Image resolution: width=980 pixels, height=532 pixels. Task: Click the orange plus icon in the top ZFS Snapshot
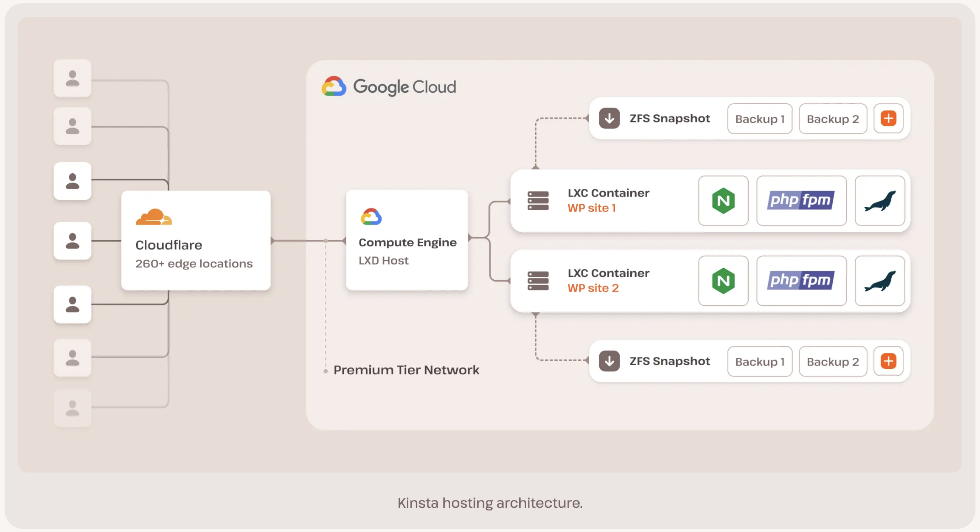tap(889, 118)
